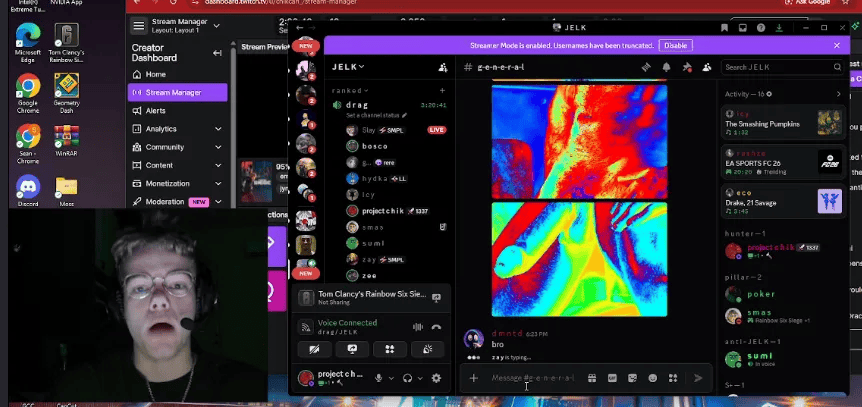Collapse the ranked channel category
This screenshot has height=407, width=862.
(350, 90)
